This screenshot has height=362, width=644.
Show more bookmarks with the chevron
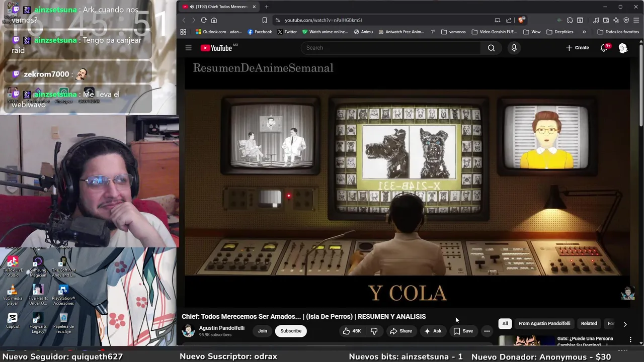(584, 32)
